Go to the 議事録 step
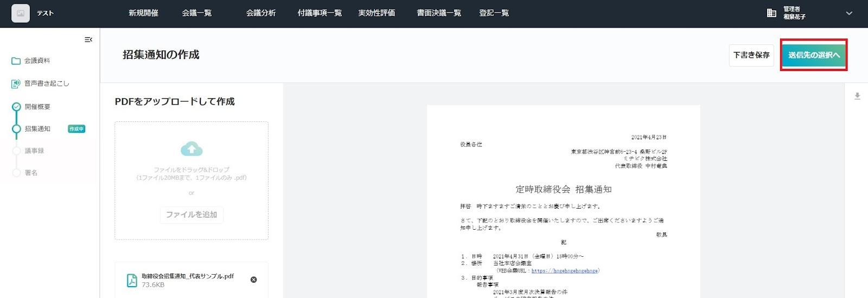Viewport: 868px width, 298px height. click(x=34, y=151)
